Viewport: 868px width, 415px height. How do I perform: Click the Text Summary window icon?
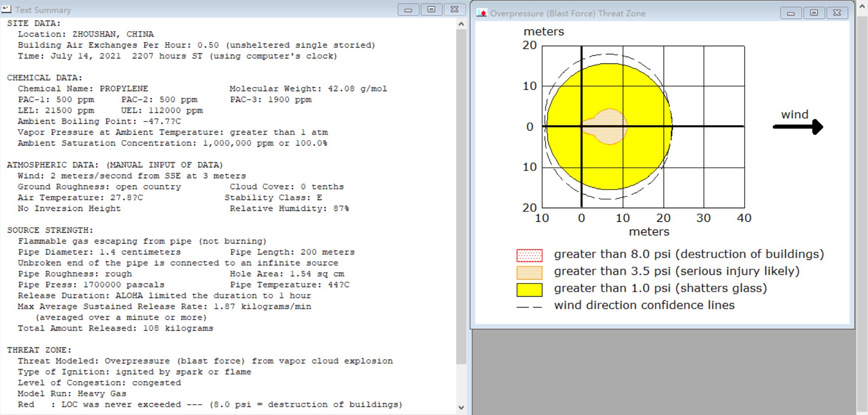click(x=6, y=10)
